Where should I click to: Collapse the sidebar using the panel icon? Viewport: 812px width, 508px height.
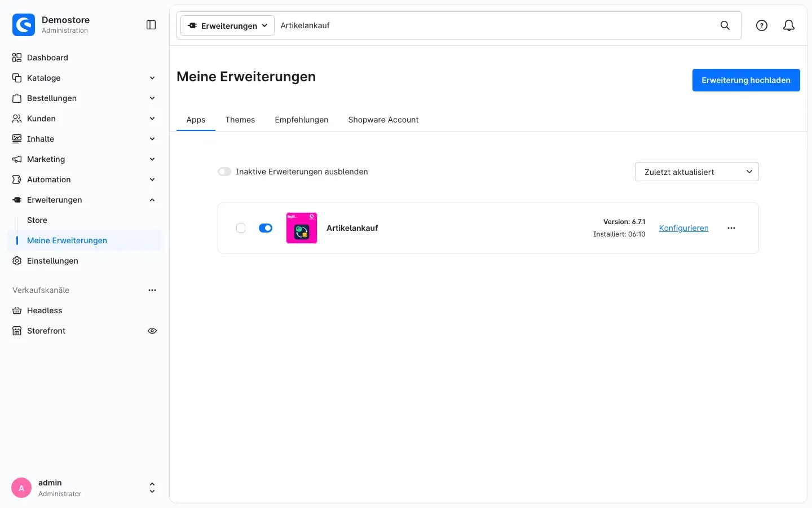[x=151, y=25]
